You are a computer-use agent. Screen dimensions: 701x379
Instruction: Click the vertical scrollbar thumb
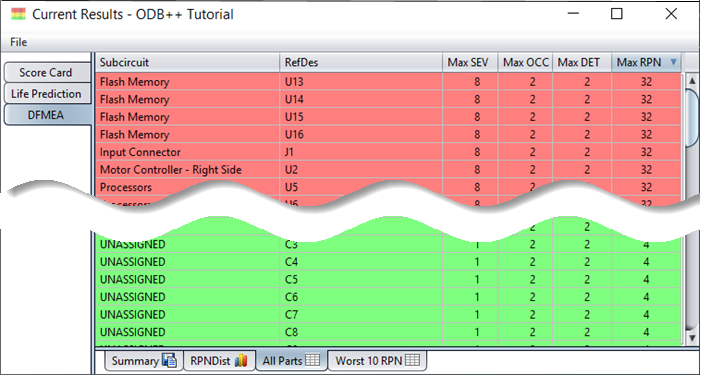[692, 118]
